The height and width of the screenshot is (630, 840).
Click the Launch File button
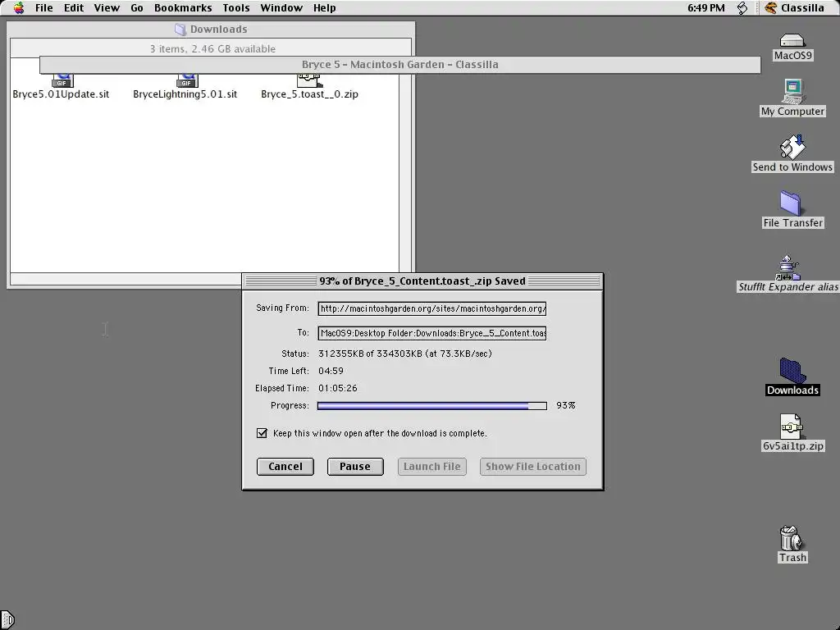(x=431, y=467)
